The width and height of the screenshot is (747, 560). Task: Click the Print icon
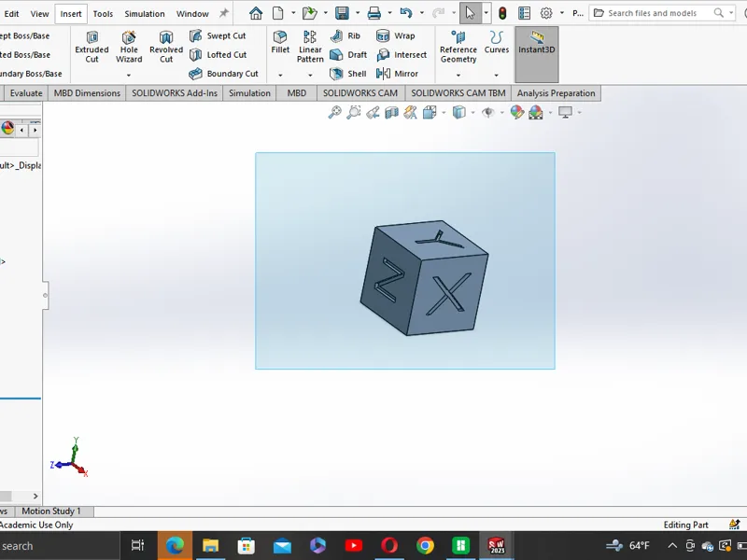pyautogui.click(x=374, y=13)
